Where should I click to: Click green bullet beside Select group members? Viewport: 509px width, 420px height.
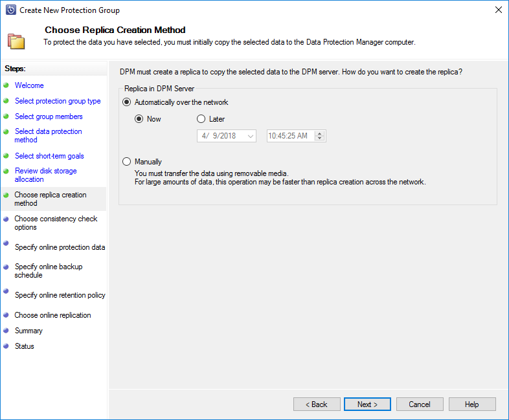(x=6, y=116)
